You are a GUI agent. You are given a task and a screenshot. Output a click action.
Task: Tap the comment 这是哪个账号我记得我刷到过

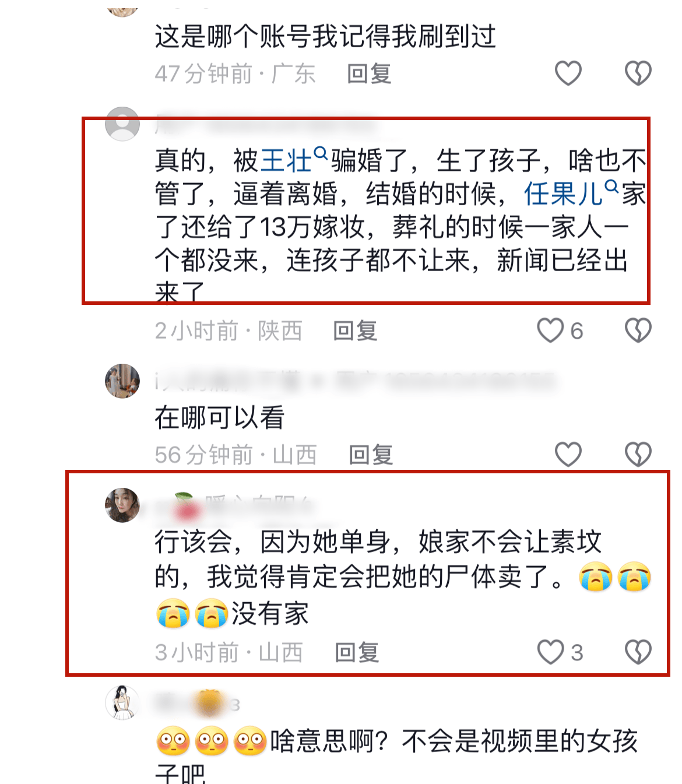tap(325, 36)
